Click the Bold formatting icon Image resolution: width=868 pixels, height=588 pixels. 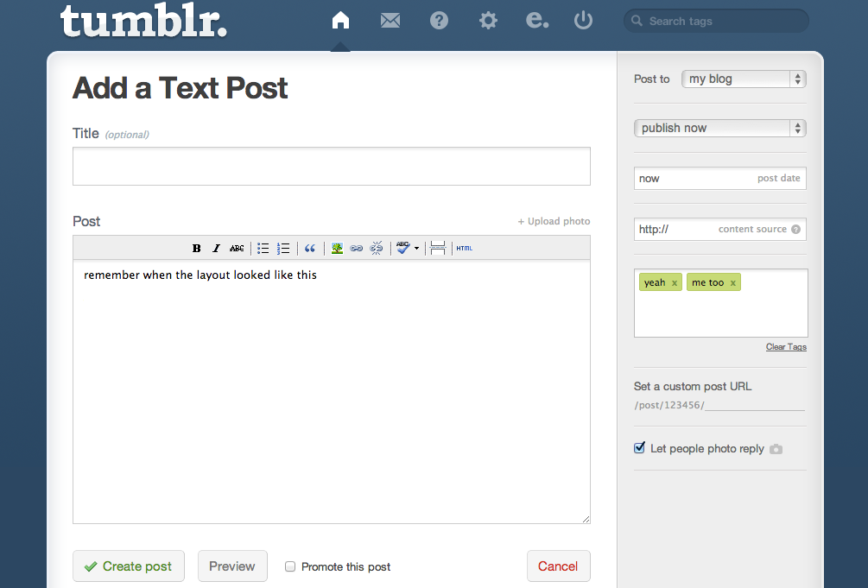[x=196, y=249]
